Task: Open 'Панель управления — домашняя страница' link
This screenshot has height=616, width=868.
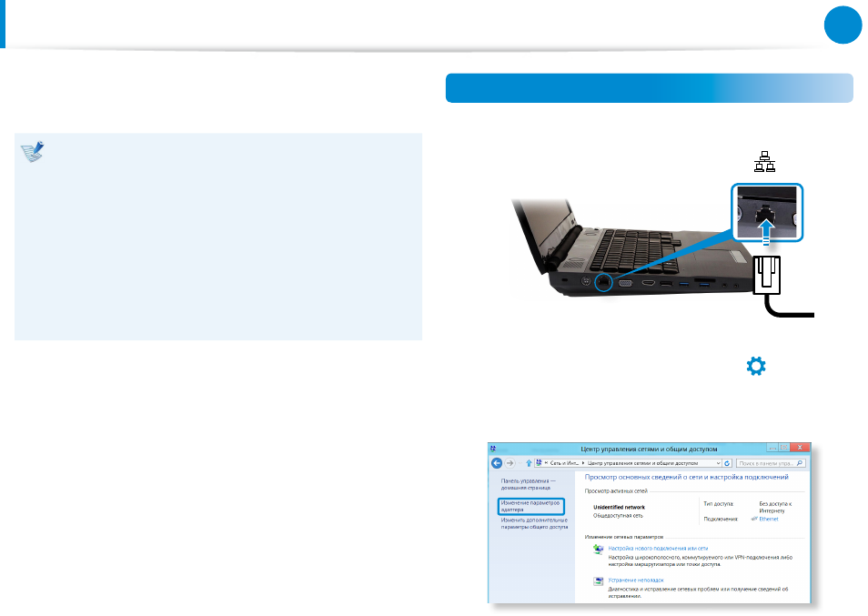Action: (x=528, y=484)
